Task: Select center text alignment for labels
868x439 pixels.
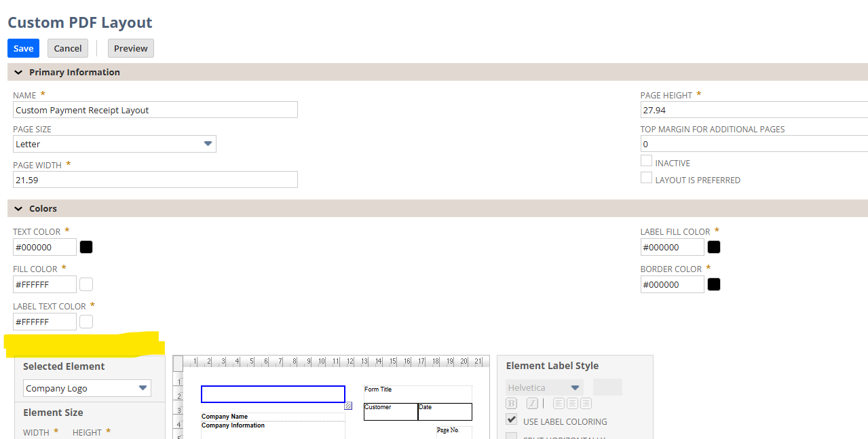Action: [572, 403]
